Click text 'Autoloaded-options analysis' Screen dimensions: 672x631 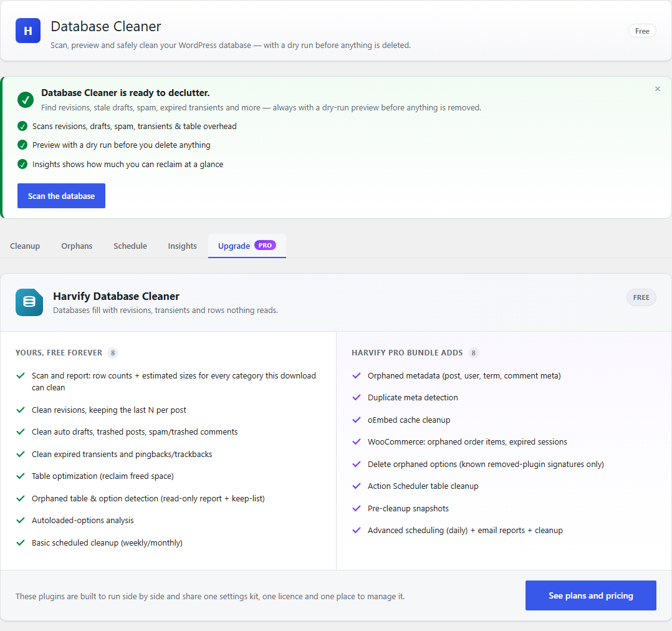(83, 520)
